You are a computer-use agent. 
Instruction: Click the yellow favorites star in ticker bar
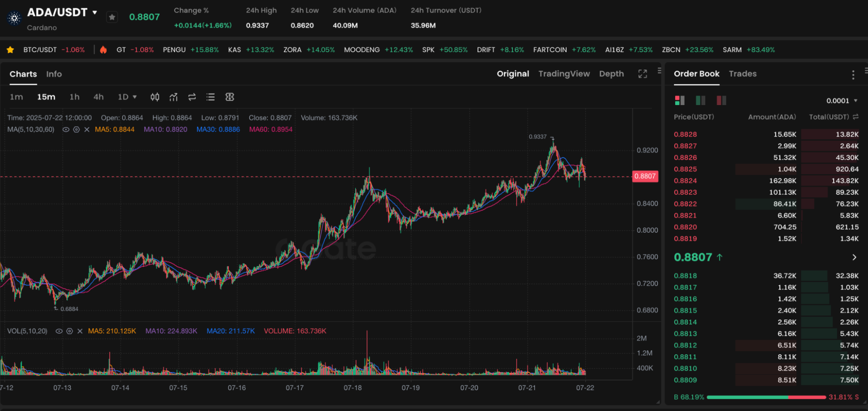pyautogui.click(x=10, y=50)
